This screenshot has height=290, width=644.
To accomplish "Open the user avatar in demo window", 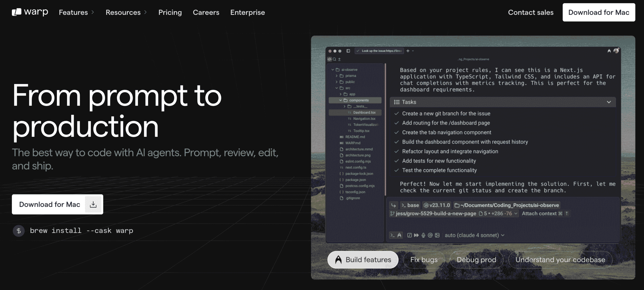I will 616,51.
